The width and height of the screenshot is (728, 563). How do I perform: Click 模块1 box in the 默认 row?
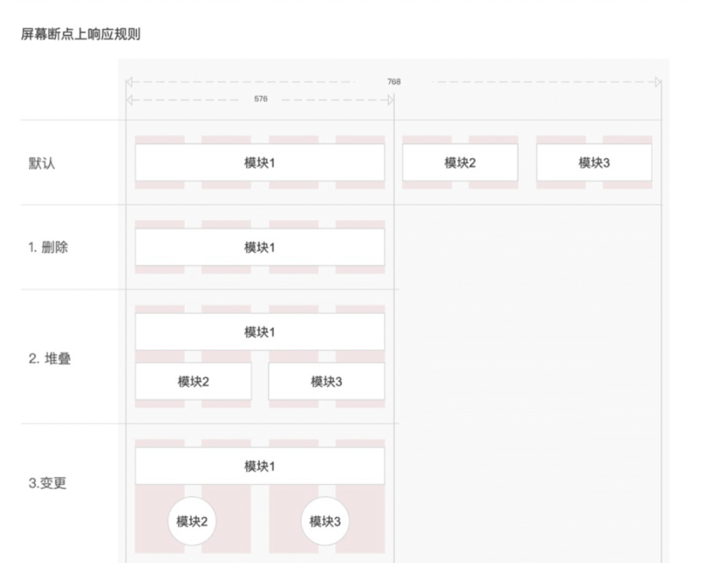260,162
